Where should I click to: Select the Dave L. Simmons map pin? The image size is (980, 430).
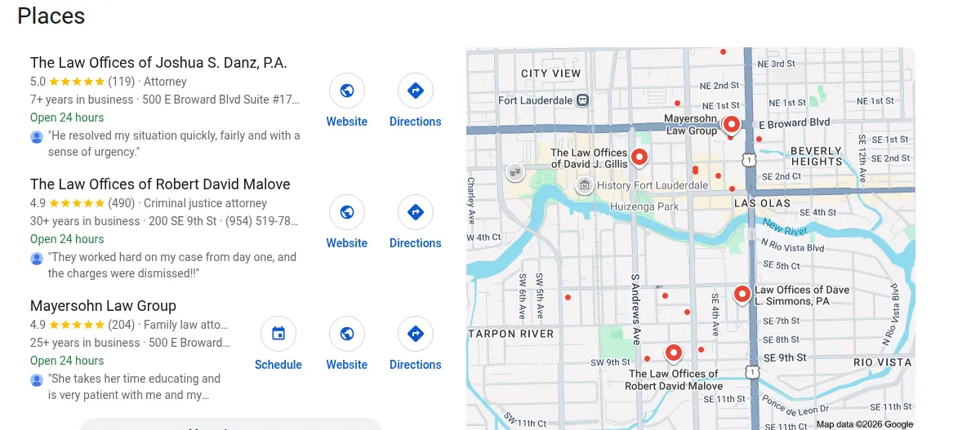tap(742, 294)
